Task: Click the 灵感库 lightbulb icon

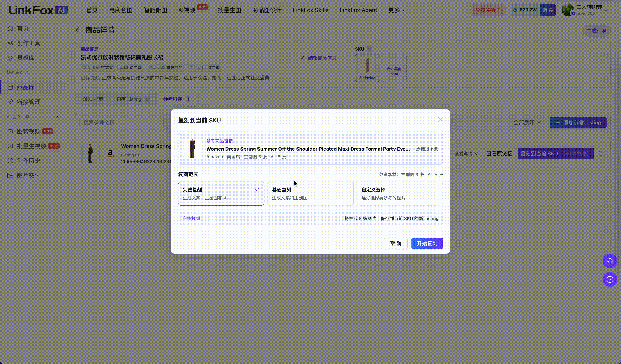Action: 10,58
